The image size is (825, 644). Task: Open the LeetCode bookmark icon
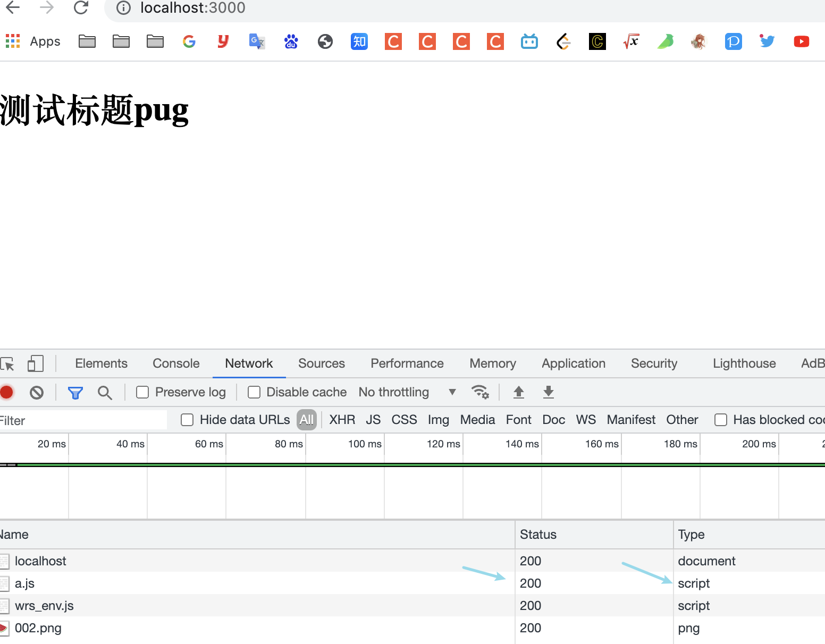563,41
